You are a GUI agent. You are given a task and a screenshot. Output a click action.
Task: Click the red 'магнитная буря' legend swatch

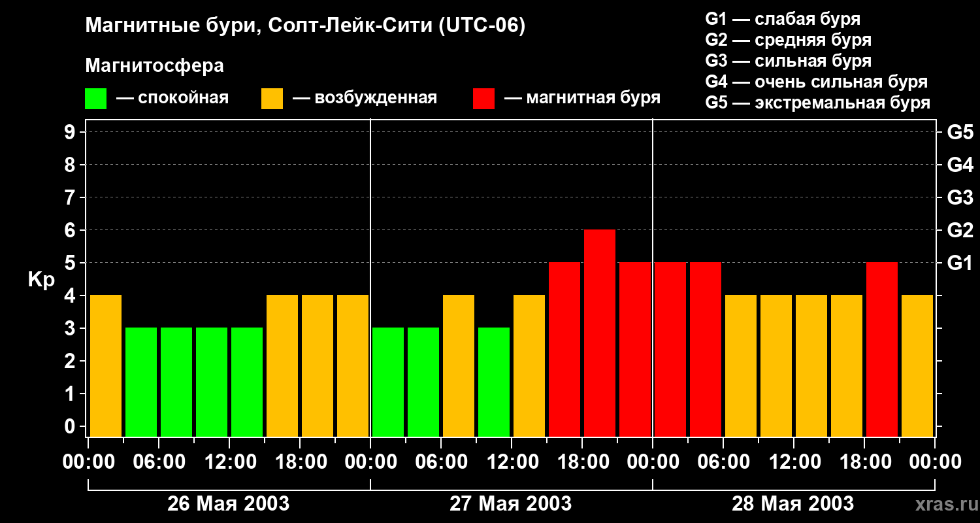click(483, 99)
